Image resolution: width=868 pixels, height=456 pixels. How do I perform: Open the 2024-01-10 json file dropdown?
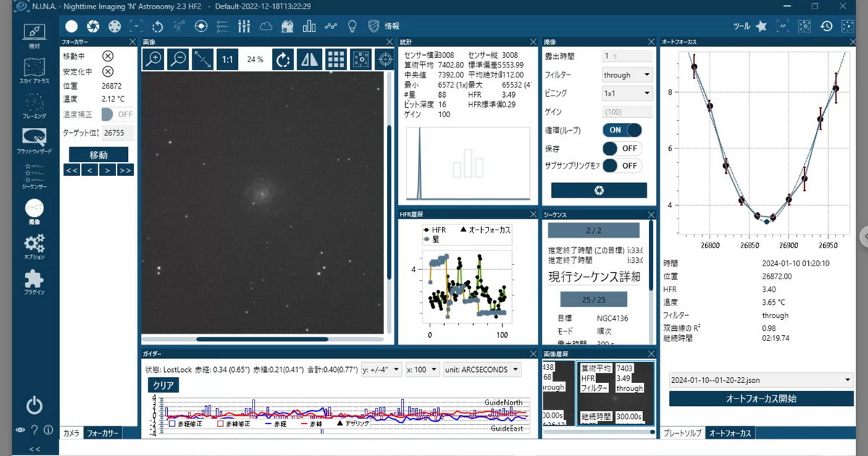(x=761, y=380)
